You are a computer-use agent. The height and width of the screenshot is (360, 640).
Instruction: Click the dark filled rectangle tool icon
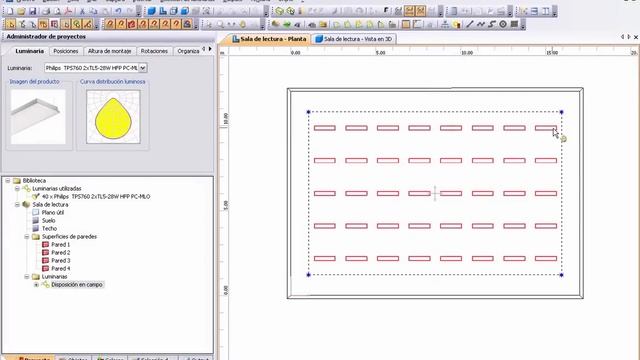[514, 24]
